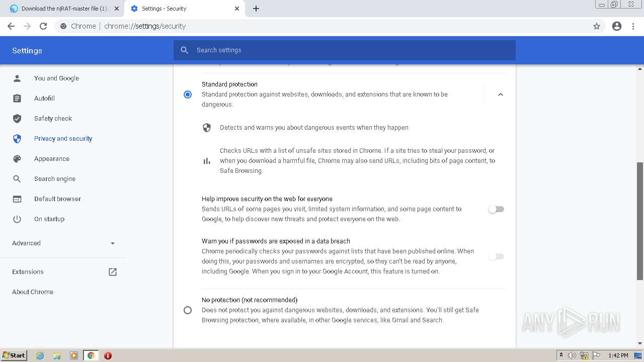Open the Chrome three-dot menu
Screen dimensions: 644x362
click(633, 26)
